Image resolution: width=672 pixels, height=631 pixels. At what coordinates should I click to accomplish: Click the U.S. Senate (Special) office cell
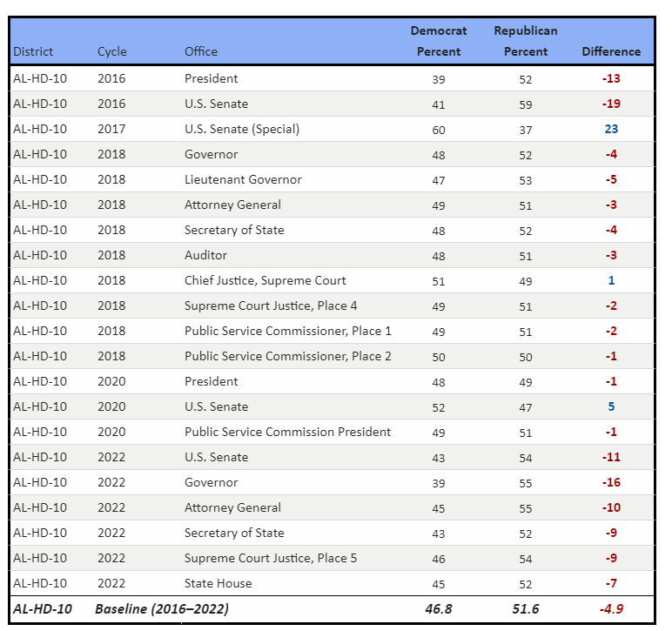pyautogui.click(x=242, y=129)
